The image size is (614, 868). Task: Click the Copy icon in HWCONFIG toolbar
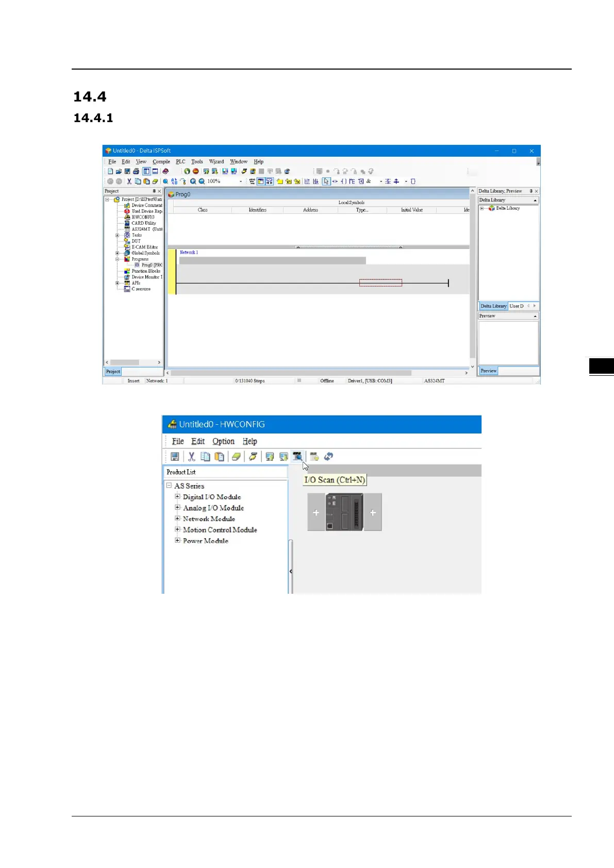205,456
